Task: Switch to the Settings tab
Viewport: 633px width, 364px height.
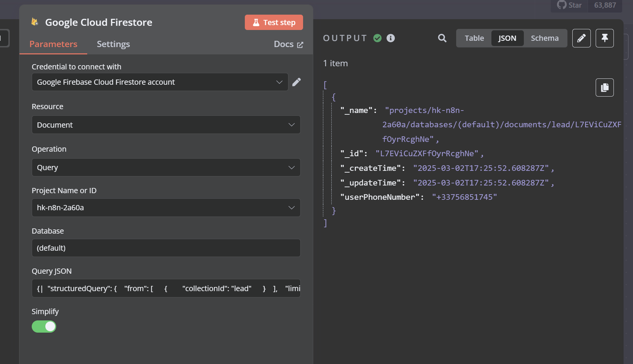Action: point(113,44)
